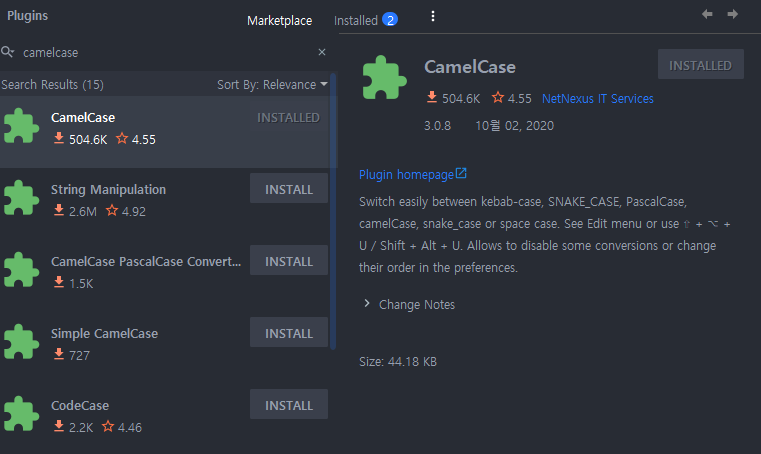The width and height of the screenshot is (761, 454).
Task: Select the CamelCase plugin name in list
Action: coord(83,118)
